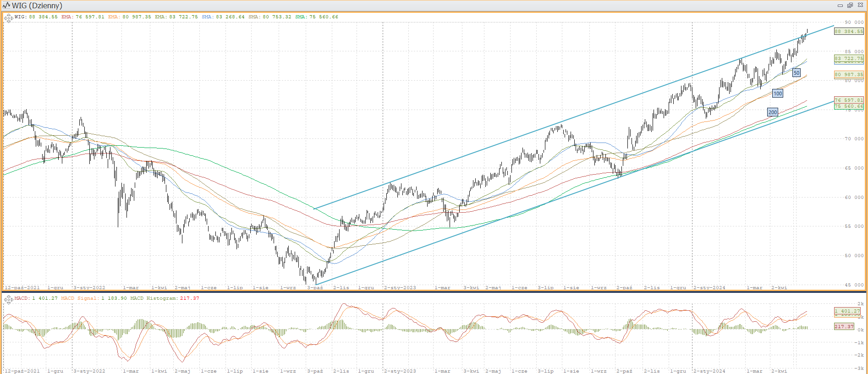
Task: Restore down the WIG chart window
Action: tap(850, 5)
